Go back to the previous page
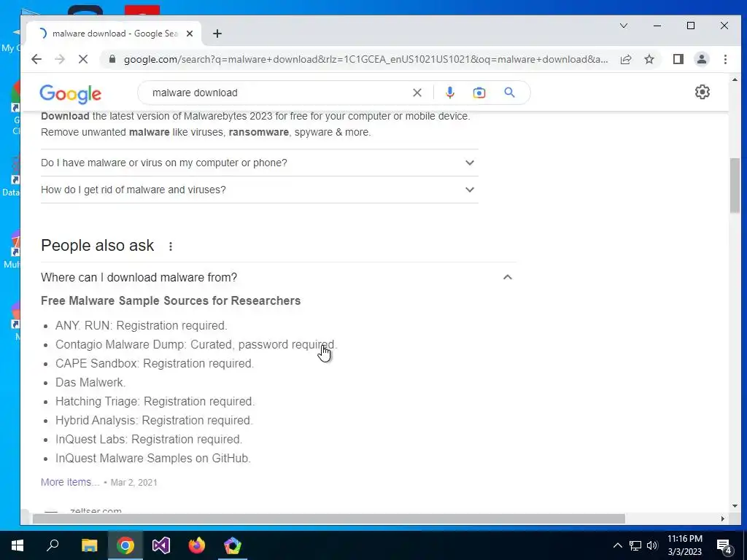The height and width of the screenshot is (560, 747). tap(36, 59)
